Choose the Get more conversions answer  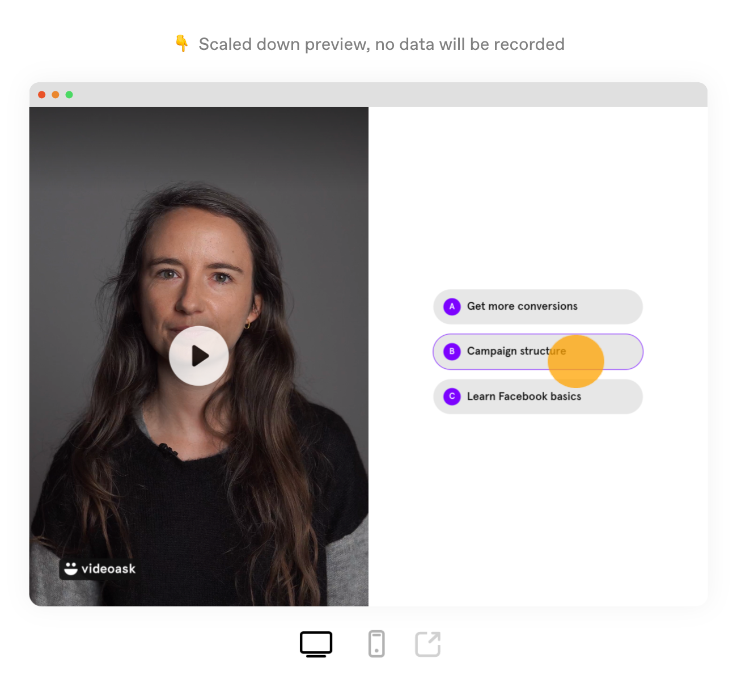coord(538,306)
